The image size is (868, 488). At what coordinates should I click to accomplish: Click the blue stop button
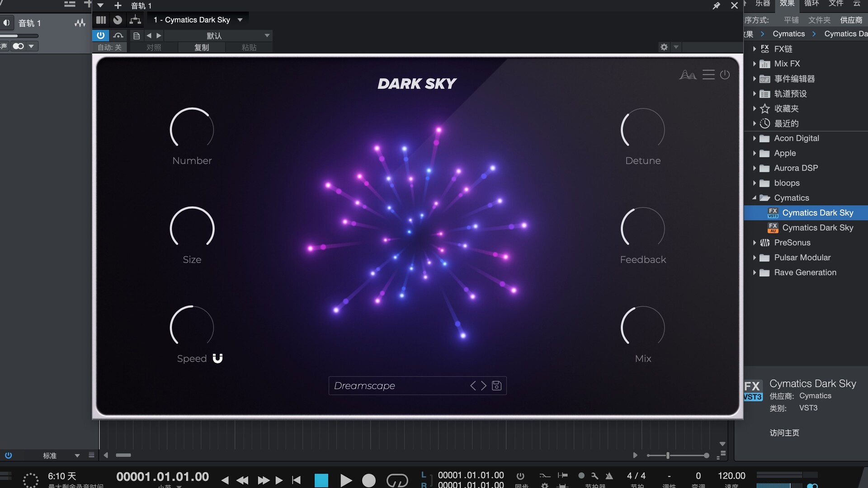[321, 480]
